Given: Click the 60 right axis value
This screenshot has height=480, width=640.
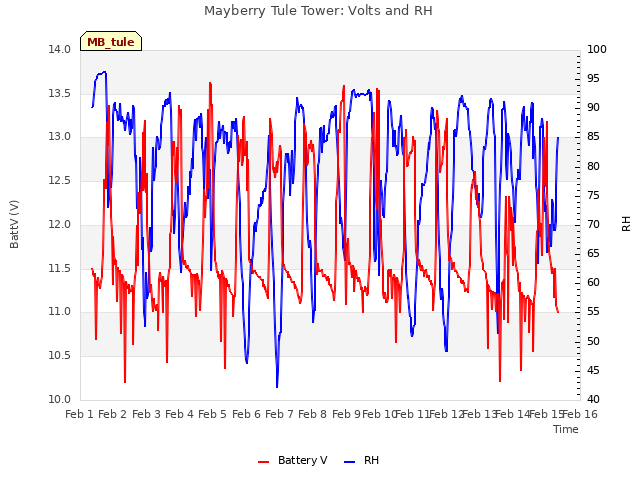Looking at the screenshot, I should click(593, 282).
